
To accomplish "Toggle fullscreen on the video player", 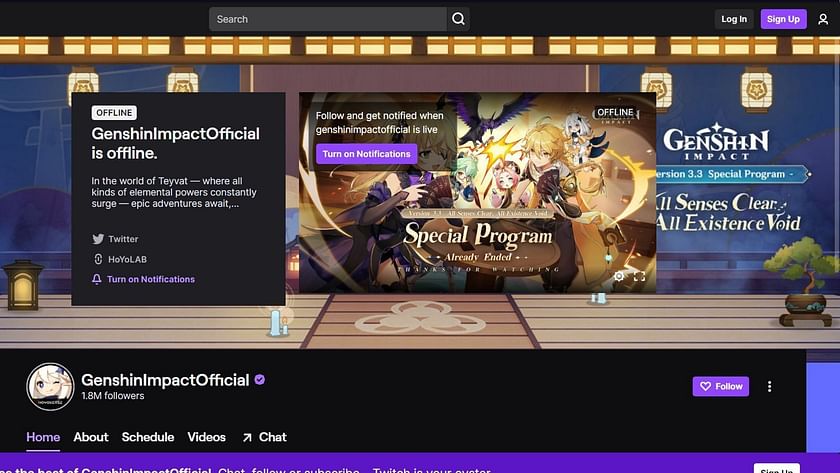I will [x=639, y=276].
